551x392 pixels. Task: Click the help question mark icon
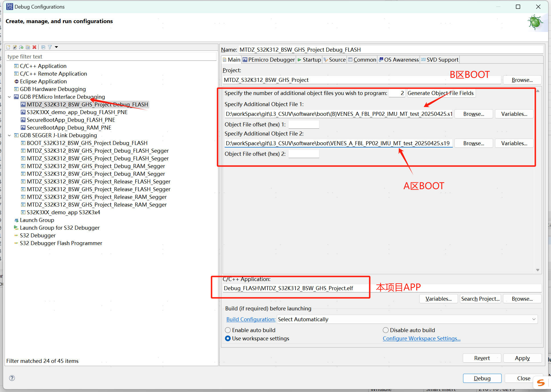click(x=12, y=378)
